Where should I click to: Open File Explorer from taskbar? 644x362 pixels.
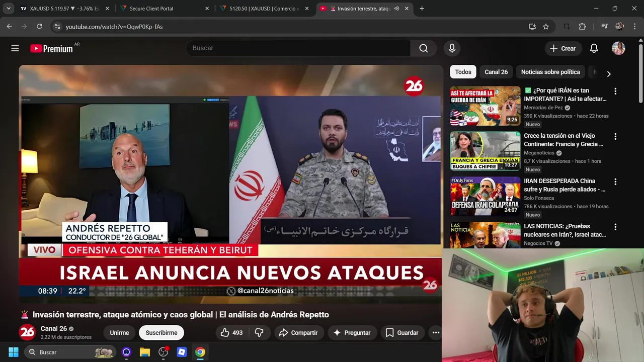click(x=145, y=352)
